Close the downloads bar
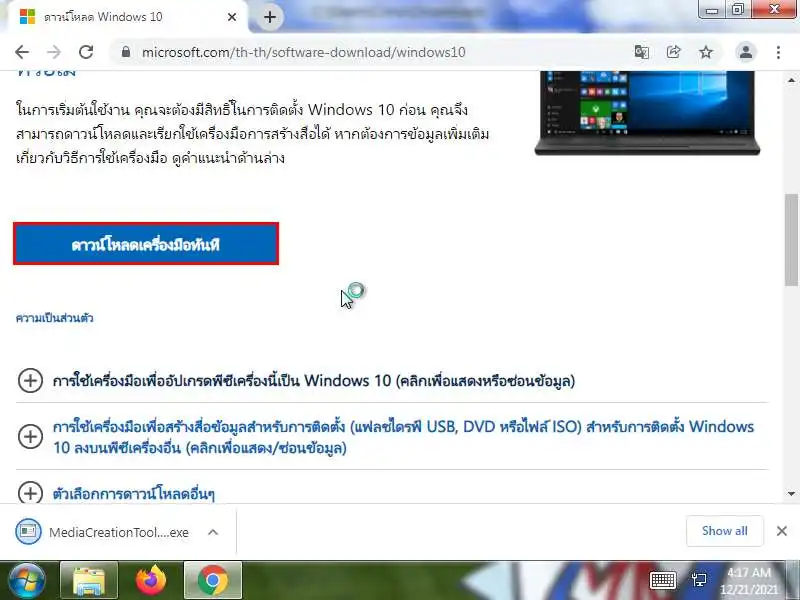This screenshot has width=800, height=600. click(782, 531)
